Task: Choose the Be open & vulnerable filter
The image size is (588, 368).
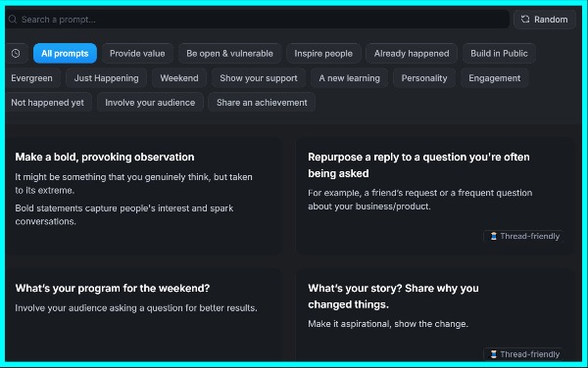Action: pyautogui.click(x=230, y=54)
